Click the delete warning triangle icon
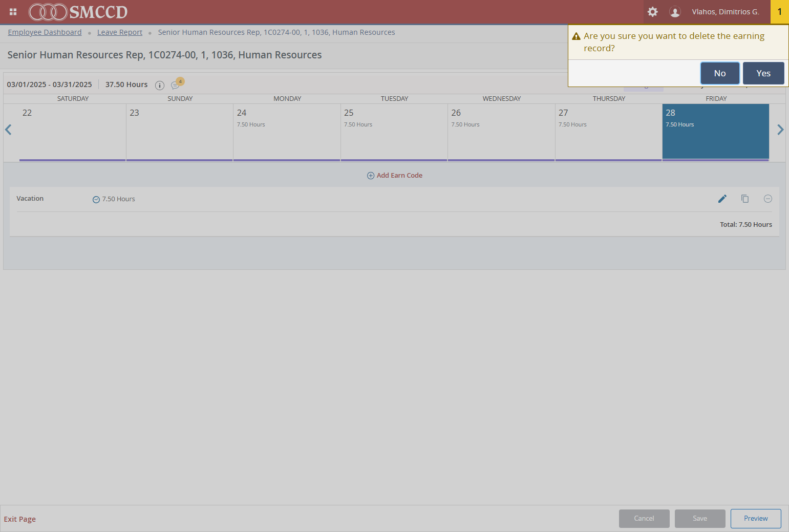 [x=577, y=36]
